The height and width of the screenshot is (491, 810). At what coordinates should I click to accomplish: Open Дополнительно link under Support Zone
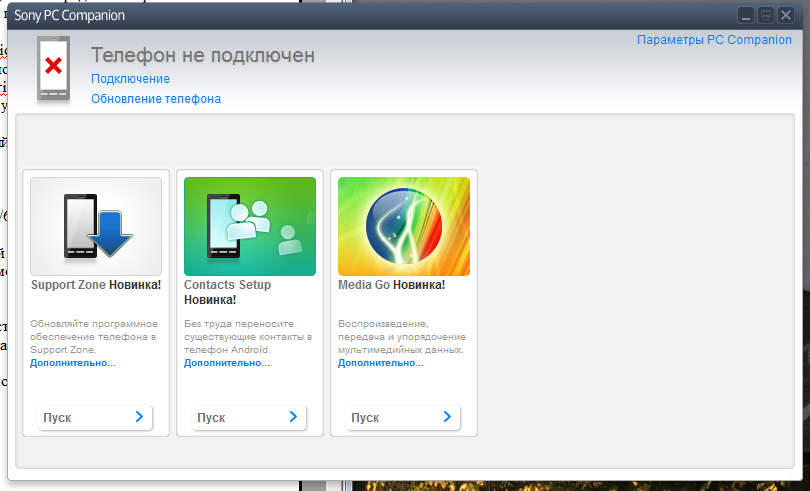coord(73,363)
